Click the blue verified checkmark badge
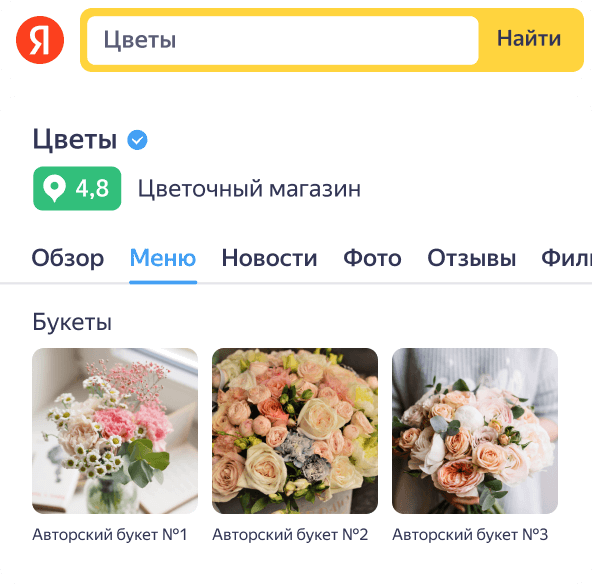592x584 pixels. point(137,140)
